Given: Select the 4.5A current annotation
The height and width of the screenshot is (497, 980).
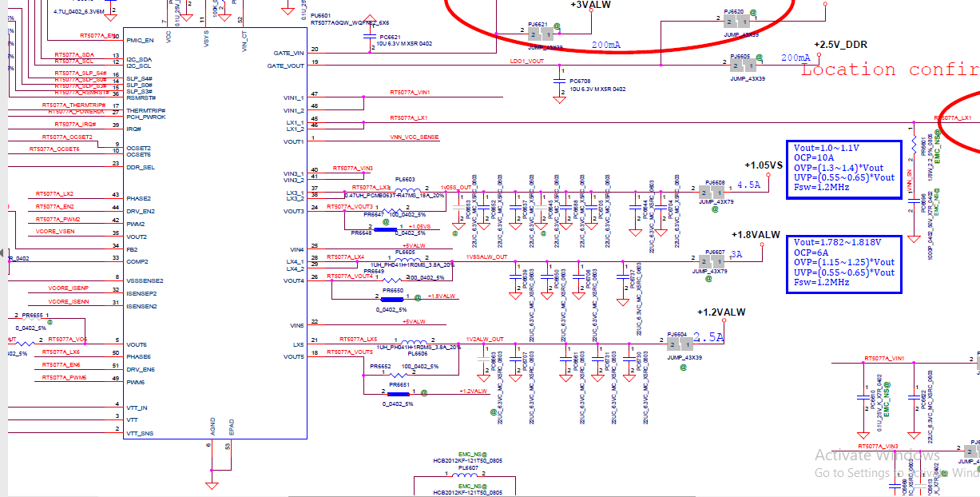Looking at the screenshot, I should coord(748,185).
